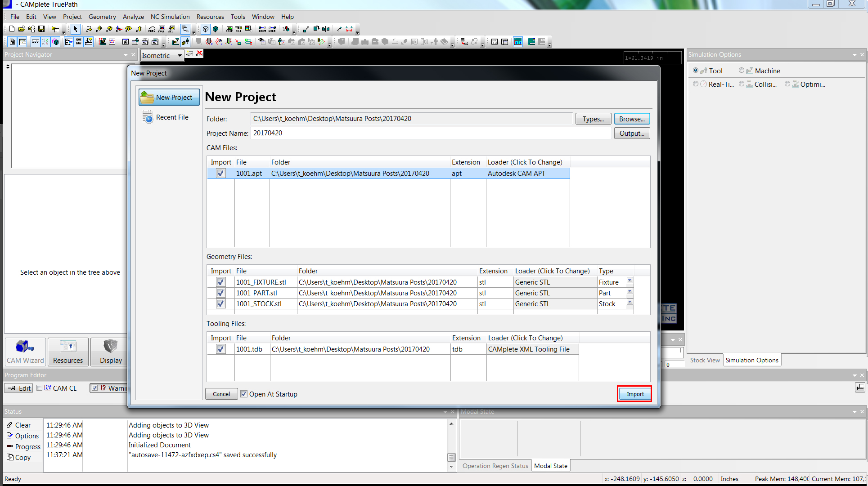Click the Recent File sidebar icon
The width and height of the screenshot is (868, 486).
pyautogui.click(x=148, y=117)
